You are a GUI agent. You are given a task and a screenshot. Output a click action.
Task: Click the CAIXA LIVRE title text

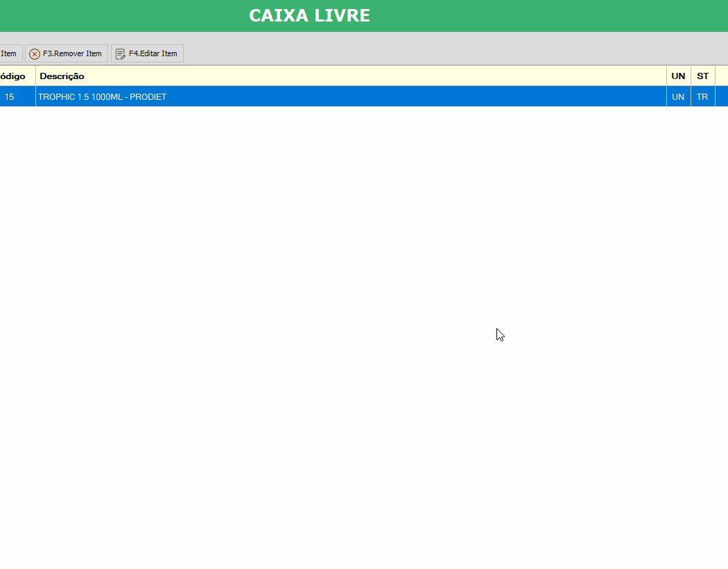point(309,16)
